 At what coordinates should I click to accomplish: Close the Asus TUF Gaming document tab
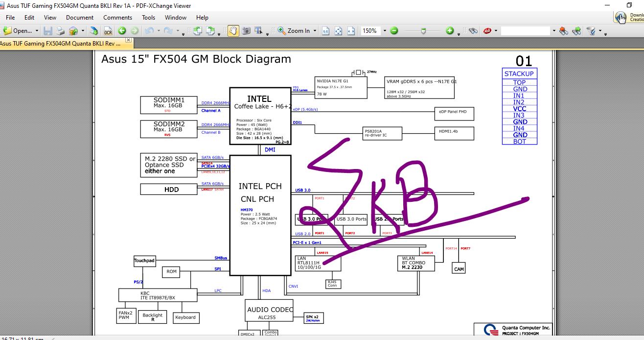[x=129, y=40]
